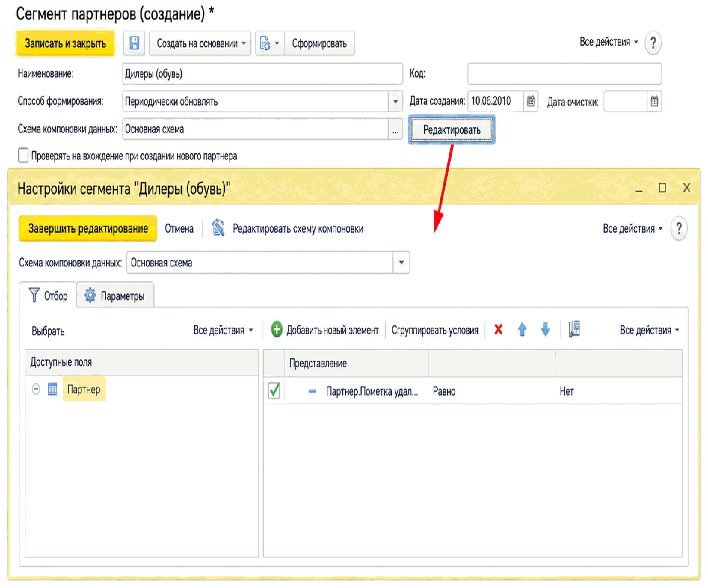The width and height of the screenshot is (708, 588).
Task: Select the Партнер field in Доступные поля
Action: 84,389
